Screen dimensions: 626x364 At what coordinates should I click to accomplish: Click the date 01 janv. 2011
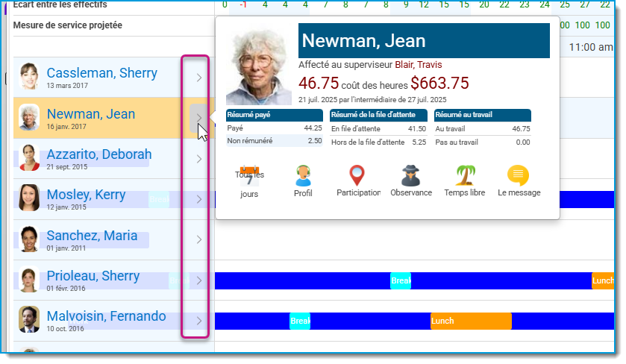tap(66, 248)
